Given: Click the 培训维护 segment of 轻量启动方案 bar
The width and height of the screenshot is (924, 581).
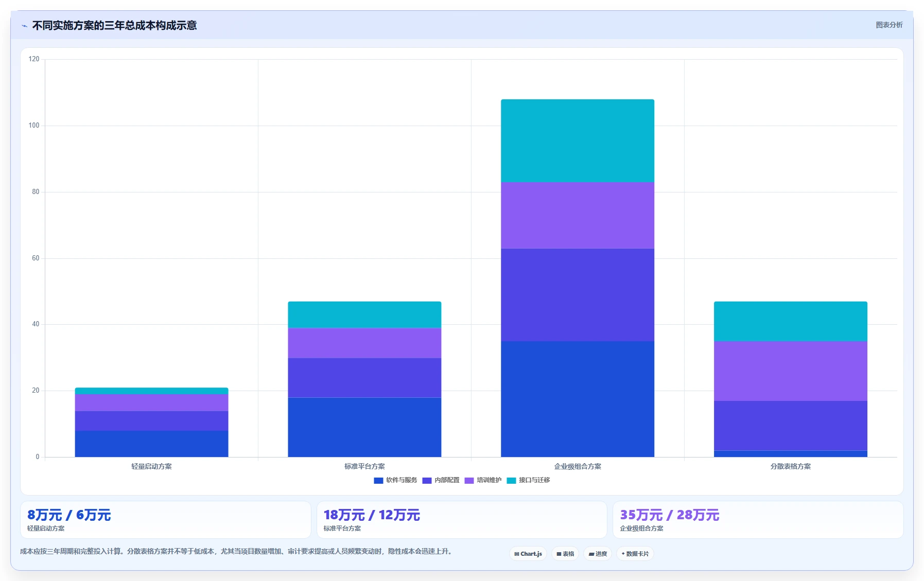Looking at the screenshot, I should point(151,402).
